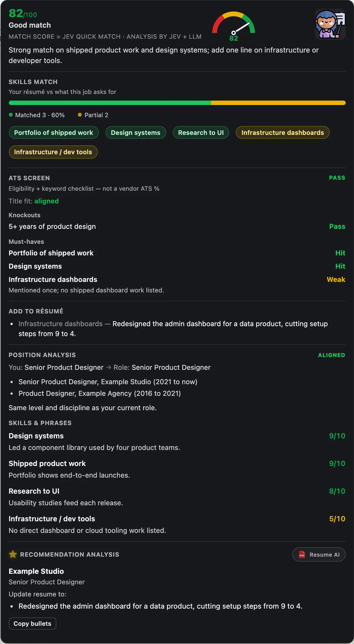Open Resume AI

(319, 554)
